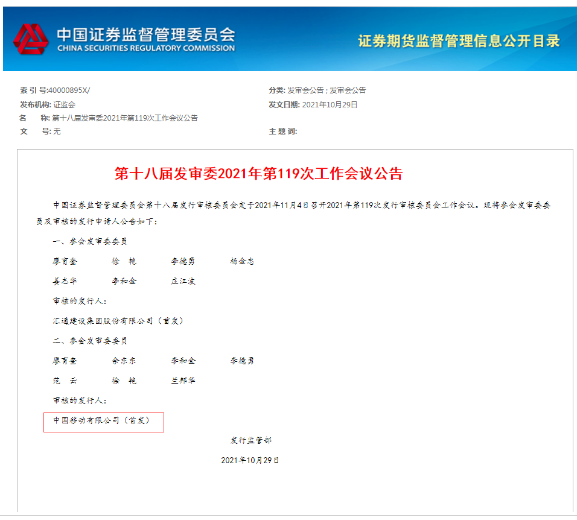This screenshot has height=520, width=577.
Task: Click the 发行监管部 signature line
Action: pos(251,440)
